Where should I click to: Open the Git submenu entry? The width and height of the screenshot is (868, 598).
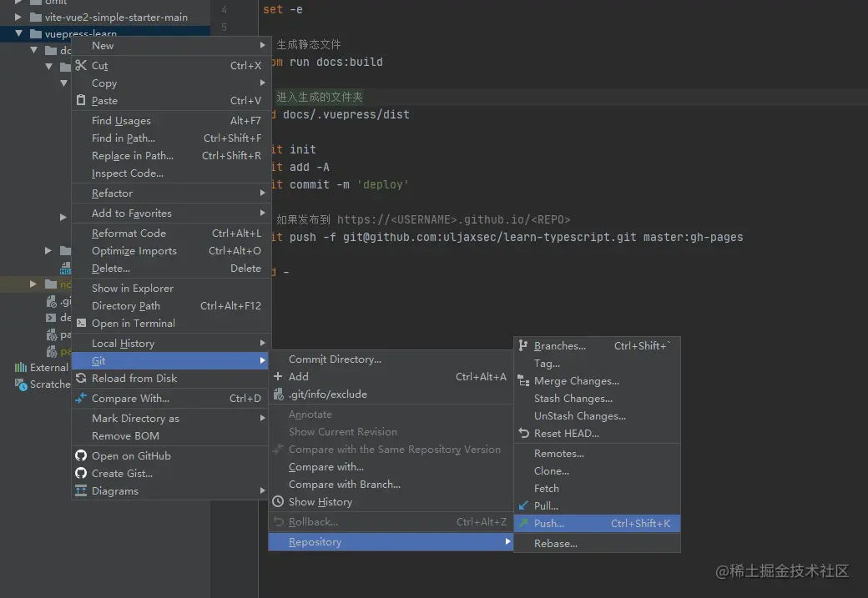(170, 360)
